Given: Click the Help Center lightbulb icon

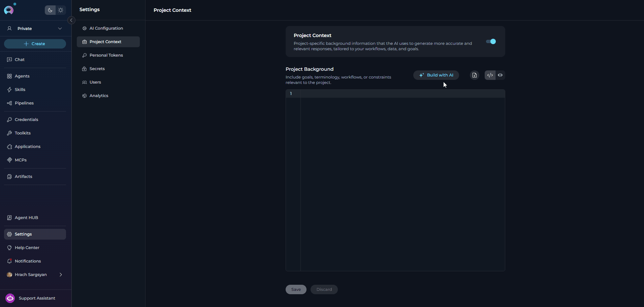Looking at the screenshot, I should [x=9, y=248].
